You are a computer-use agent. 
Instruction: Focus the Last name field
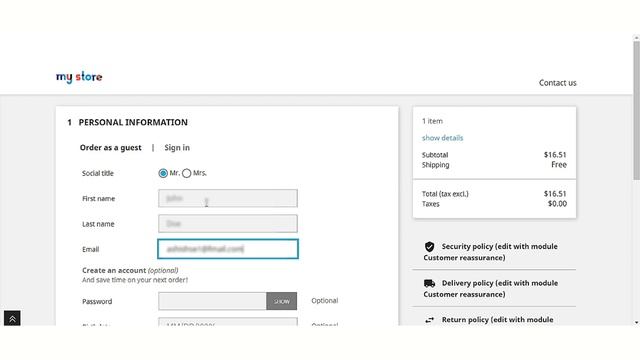(x=228, y=224)
